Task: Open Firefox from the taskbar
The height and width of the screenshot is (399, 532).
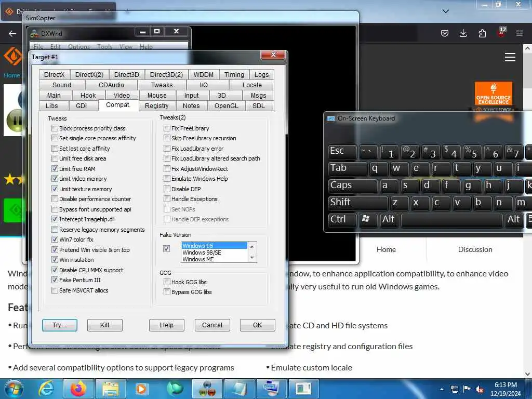Action: click(x=78, y=389)
